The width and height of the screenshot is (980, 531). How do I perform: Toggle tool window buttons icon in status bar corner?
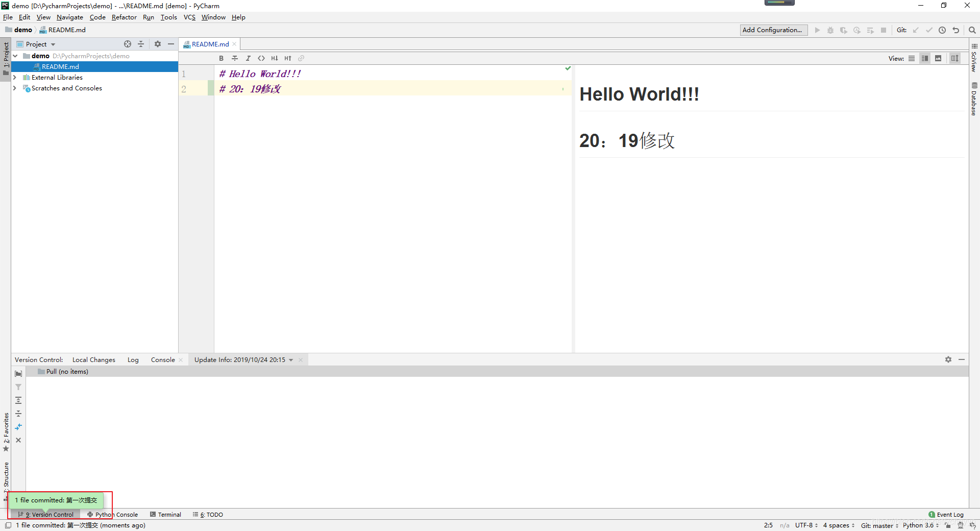(8, 525)
